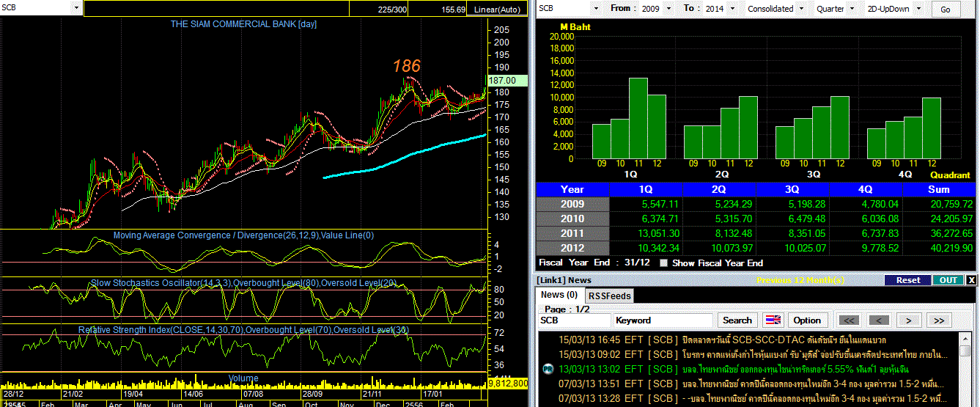Click the Volume indicator label
The width and height of the screenshot is (980, 407).
[243, 378]
